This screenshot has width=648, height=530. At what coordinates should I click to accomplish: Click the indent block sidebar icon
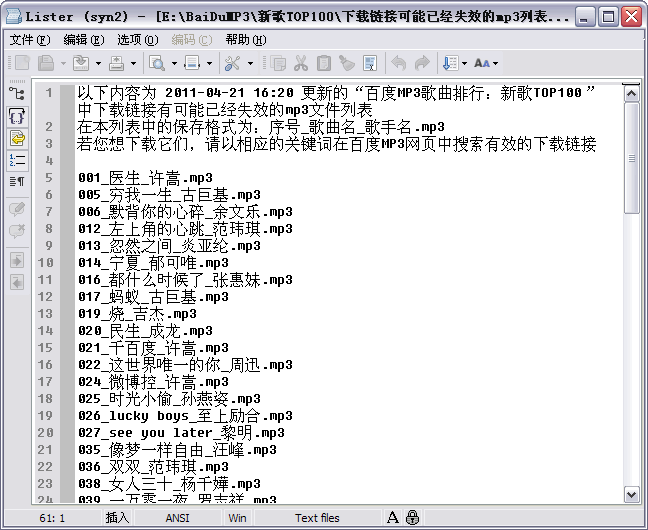coord(17,261)
